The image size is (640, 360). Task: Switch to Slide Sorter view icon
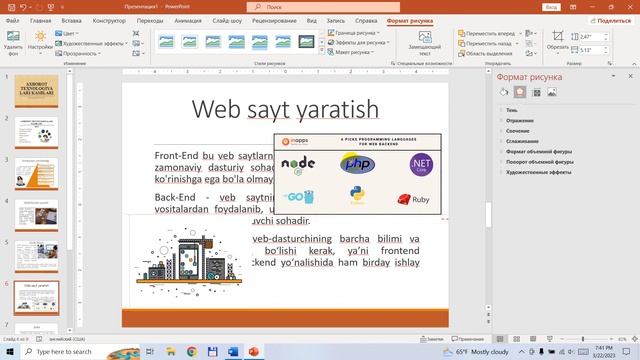[516, 339]
